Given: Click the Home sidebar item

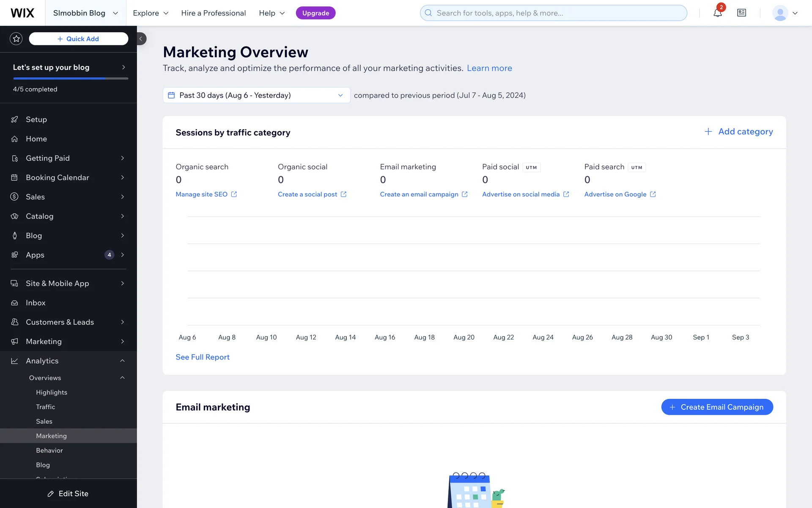Looking at the screenshot, I should click(x=36, y=139).
